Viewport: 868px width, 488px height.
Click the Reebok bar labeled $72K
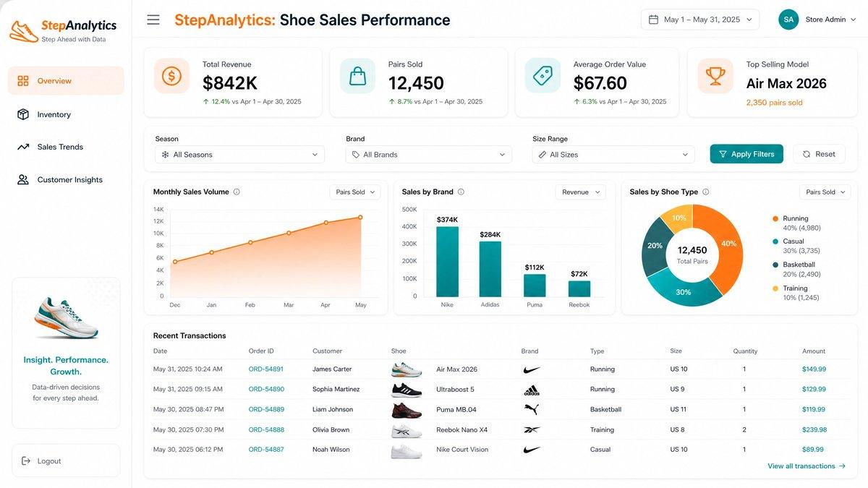coord(579,288)
